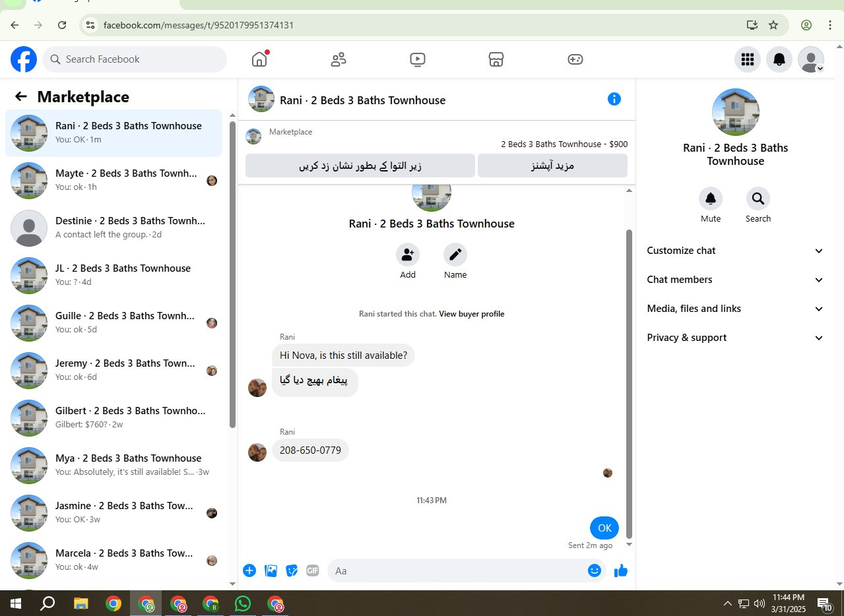Expand Media, files and links section
This screenshot has width=844, height=616.
coord(735,309)
